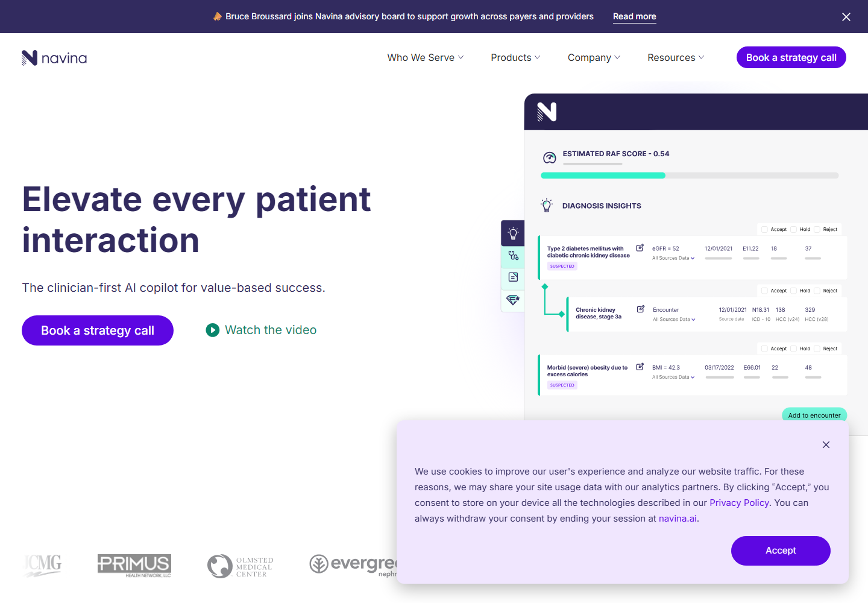Expand the Resources menu
Image resolution: width=868 pixels, height=603 pixels.
[x=676, y=58]
